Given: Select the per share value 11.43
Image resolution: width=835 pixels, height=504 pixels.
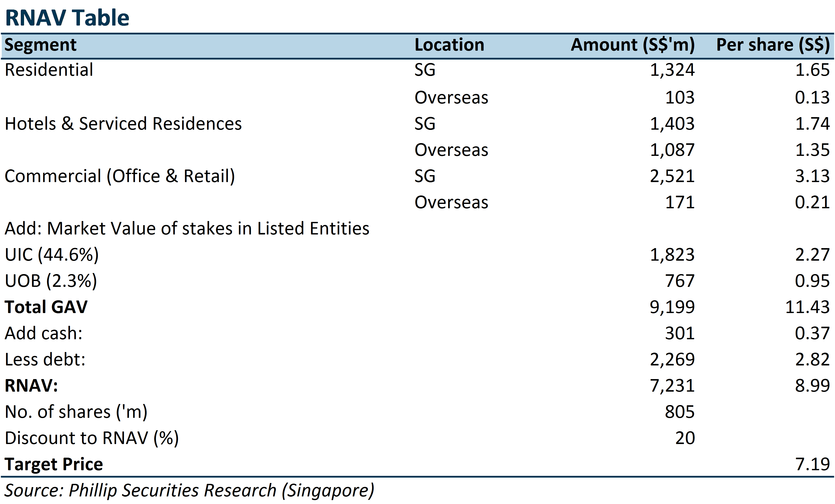Looking at the screenshot, I should click(807, 307).
